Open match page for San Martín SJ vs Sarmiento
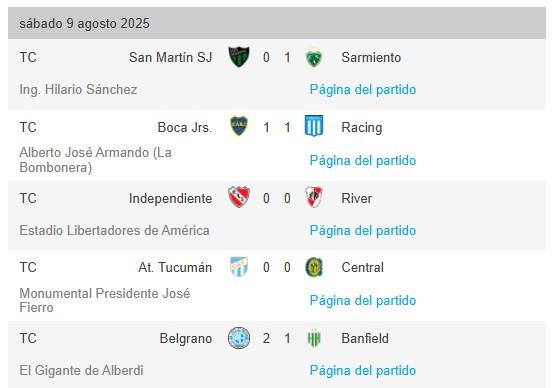The image size is (553, 388). pyautogui.click(x=363, y=90)
